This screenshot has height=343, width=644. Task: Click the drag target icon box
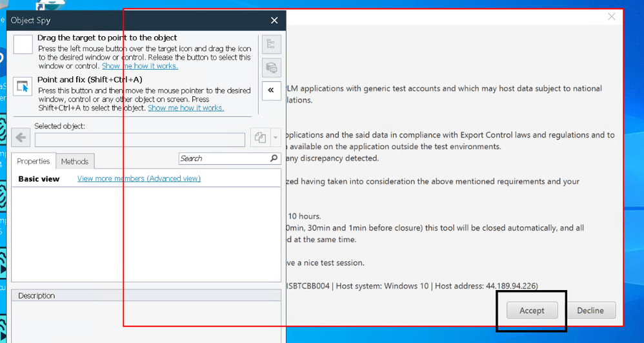pos(23,45)
